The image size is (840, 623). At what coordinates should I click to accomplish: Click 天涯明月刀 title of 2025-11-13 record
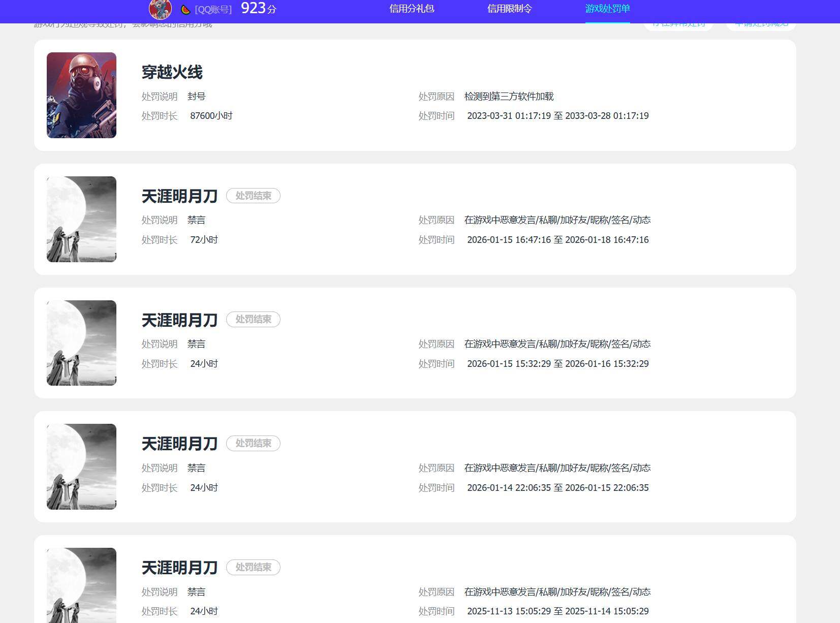(x=179, y=568)
